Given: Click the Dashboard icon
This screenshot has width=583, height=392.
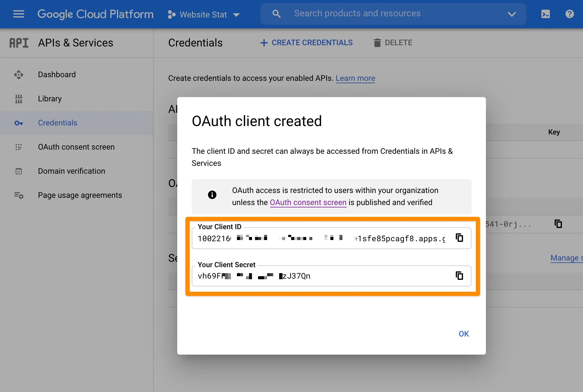Looking at the screenshot, I should 19,74.
